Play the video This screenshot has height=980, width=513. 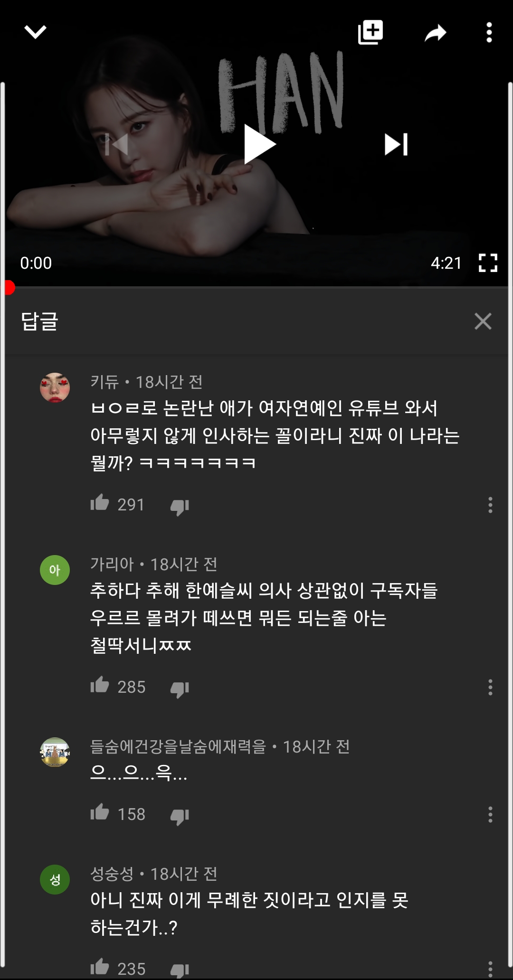259,144
